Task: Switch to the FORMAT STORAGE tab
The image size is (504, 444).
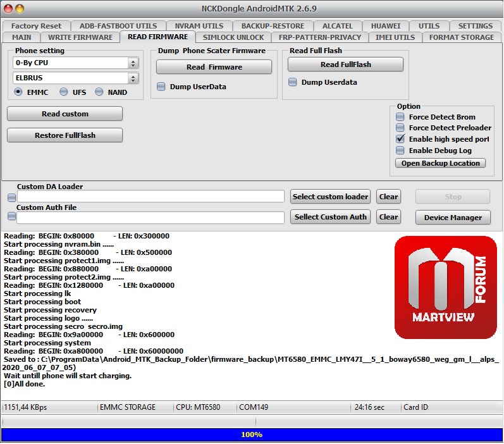Action: pos(461,37)
